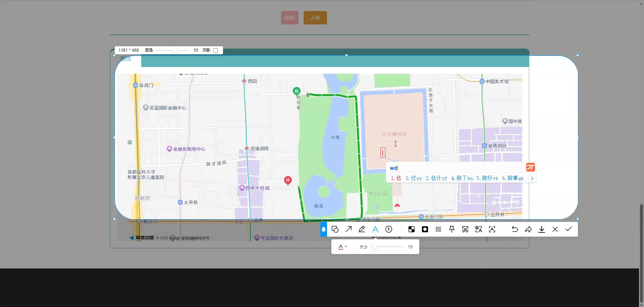Select the diagonal hatching tool
Screen dimensions: 644x307
click(438, 229)
